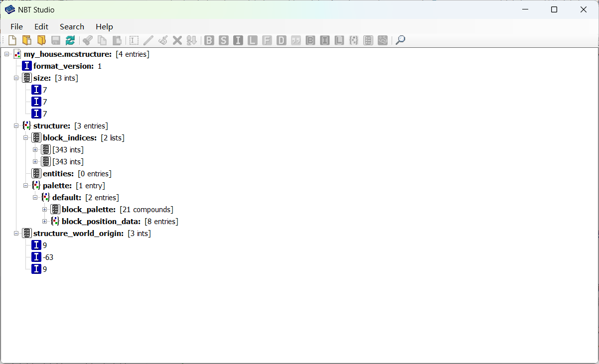This screenshot has height=364, width=599.
Task: Select structure_world_origin: [3 ints] row
Action: point(86,233)
